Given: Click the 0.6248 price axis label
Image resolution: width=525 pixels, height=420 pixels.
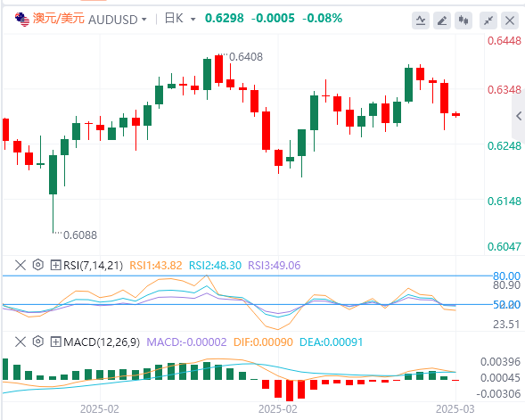Looking at the screenshot, I should click(x=504, y=146).
